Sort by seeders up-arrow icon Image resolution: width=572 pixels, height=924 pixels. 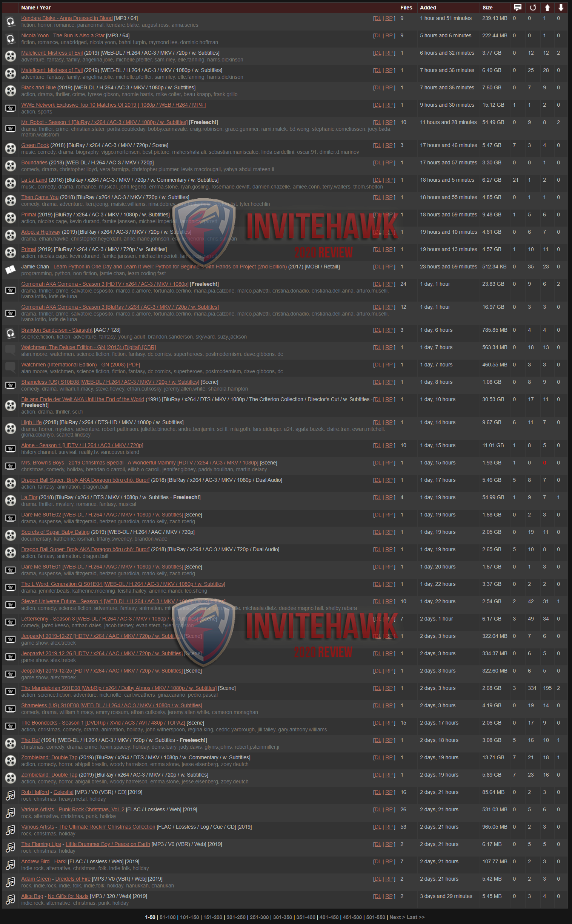pos(547,8)
